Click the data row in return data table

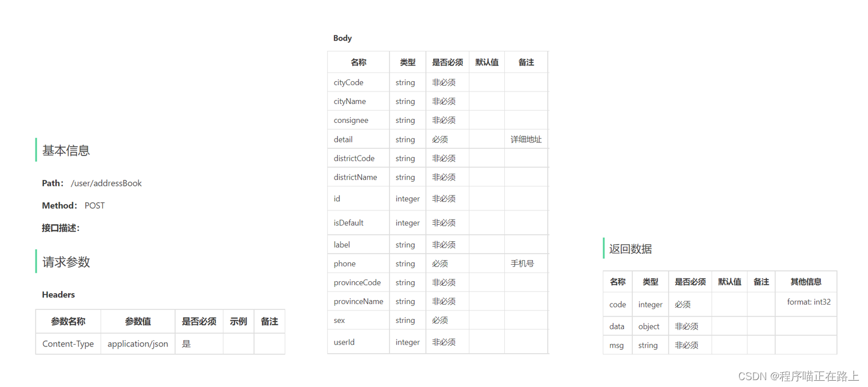pos(720,326)
